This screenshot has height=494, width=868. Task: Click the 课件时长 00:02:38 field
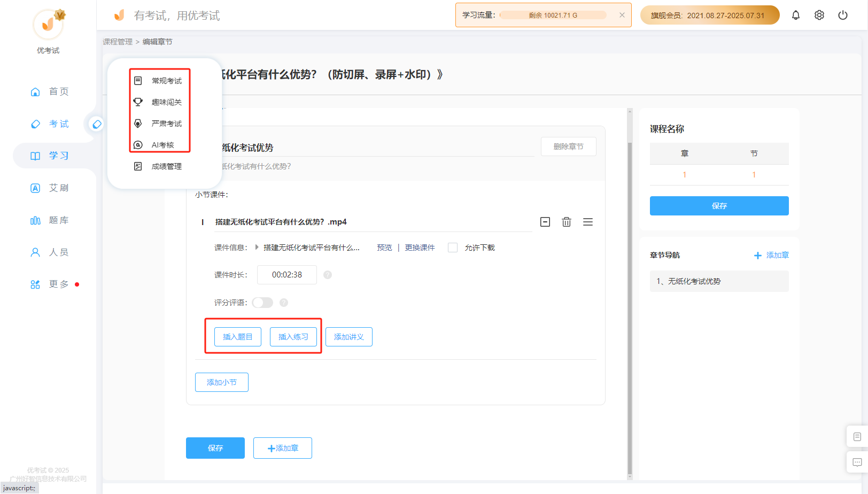pyautogui.click(x=287, y=275)
